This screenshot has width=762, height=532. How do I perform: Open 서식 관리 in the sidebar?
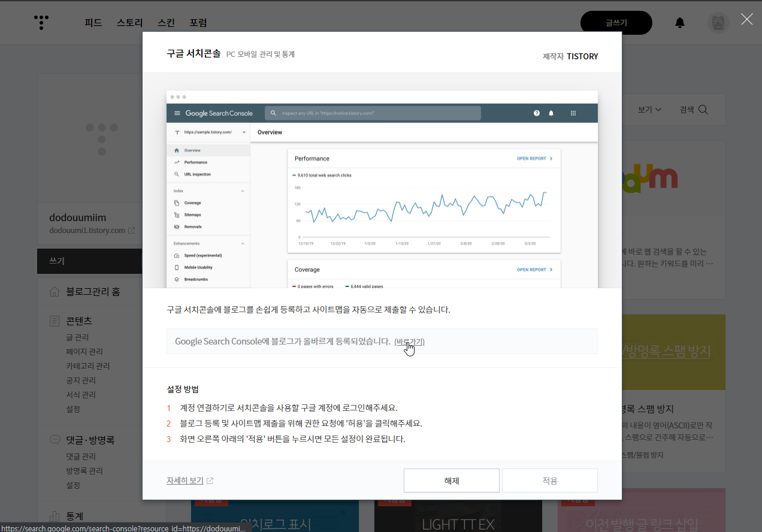pyautogui.click(x=81, y=395)
